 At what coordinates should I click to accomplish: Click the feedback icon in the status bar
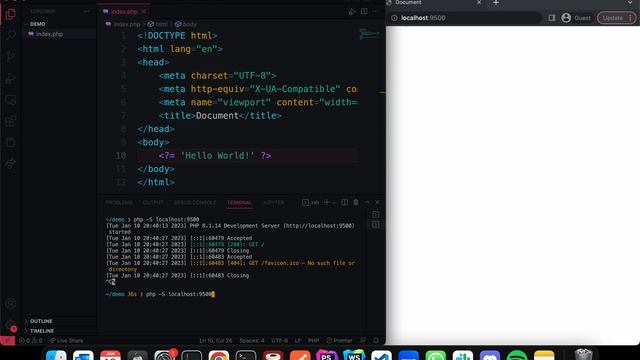coord(363,340)
